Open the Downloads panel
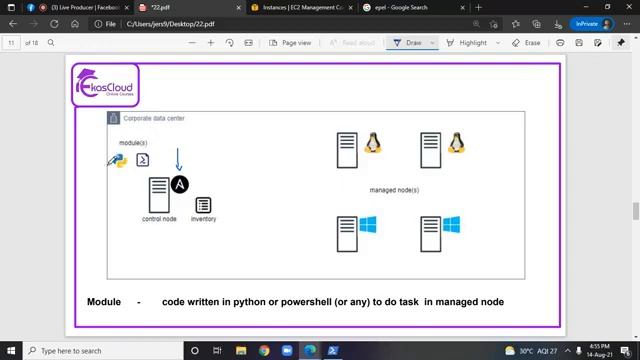640x360 pixels. tap(558, 24)
